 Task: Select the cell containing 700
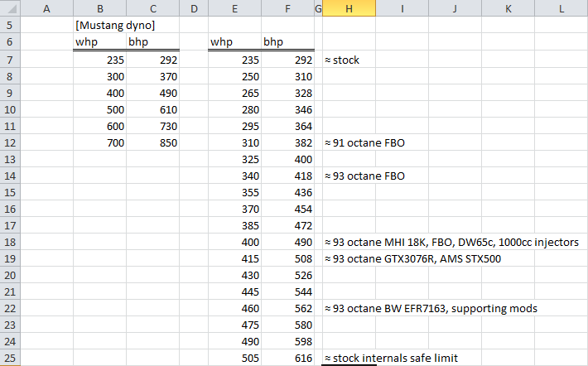(99, 143)
